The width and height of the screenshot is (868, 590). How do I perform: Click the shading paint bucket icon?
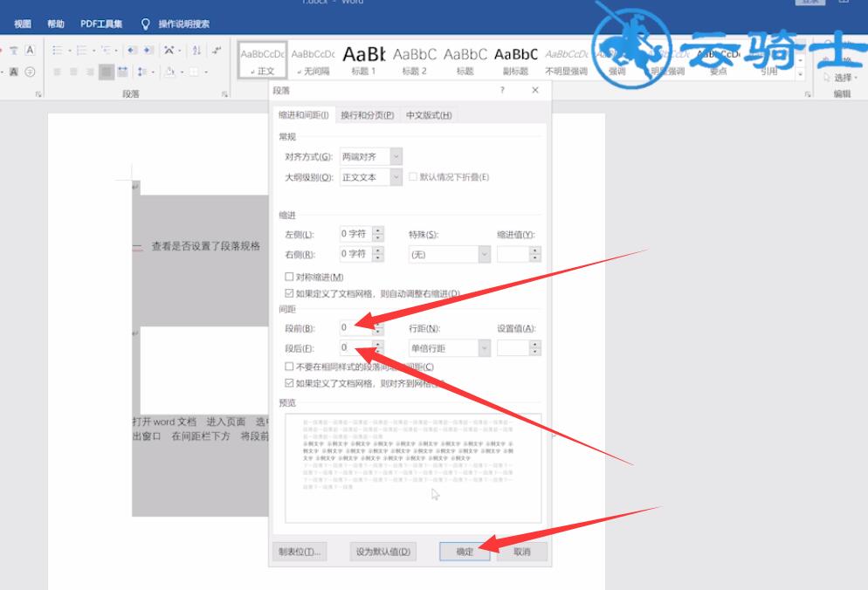(x=170, y=72)
